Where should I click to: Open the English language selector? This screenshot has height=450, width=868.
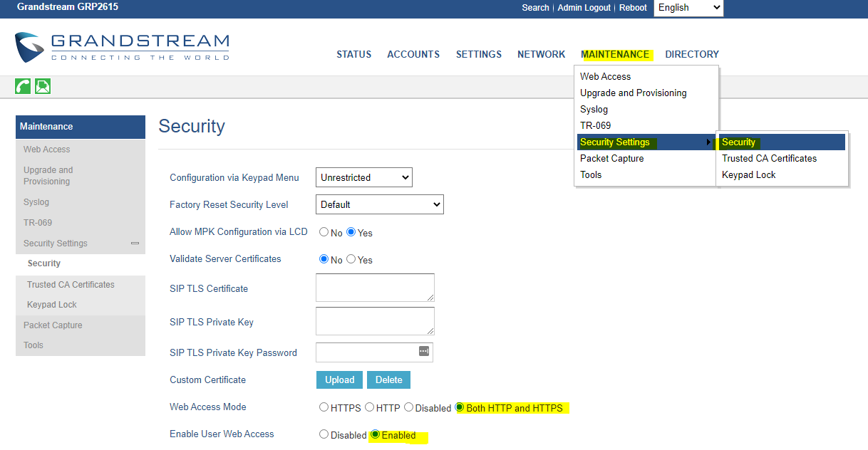pyautogui.click(x=688, y=8)
